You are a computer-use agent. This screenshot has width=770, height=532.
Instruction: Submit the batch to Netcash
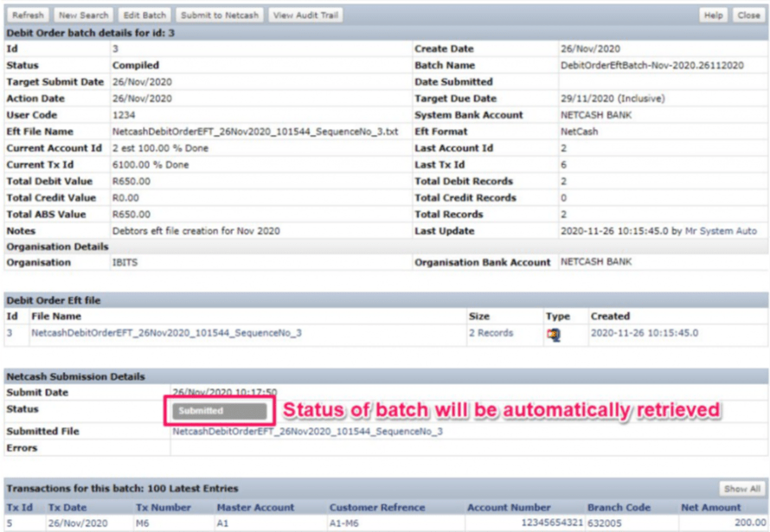coord(218,15)
